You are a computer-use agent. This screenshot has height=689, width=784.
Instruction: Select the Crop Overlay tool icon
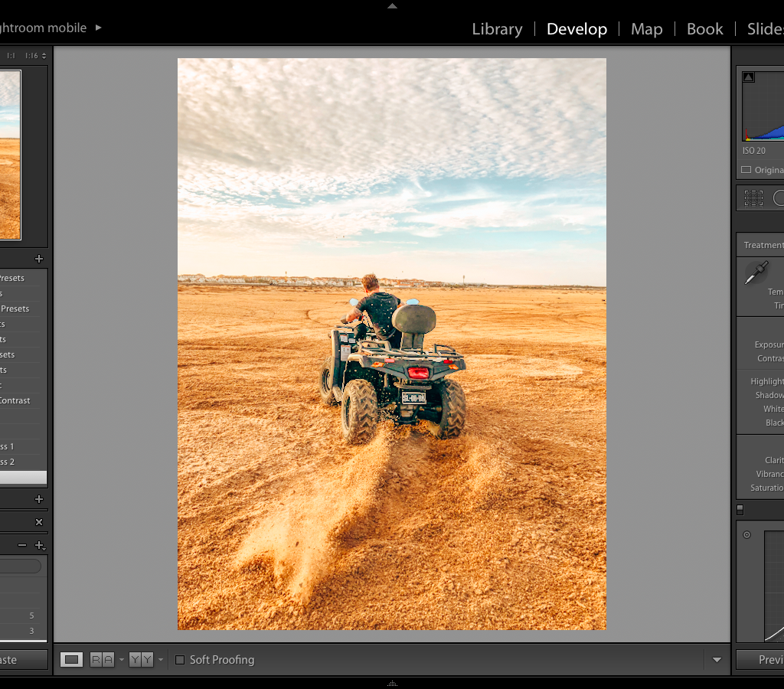point(753,198)
